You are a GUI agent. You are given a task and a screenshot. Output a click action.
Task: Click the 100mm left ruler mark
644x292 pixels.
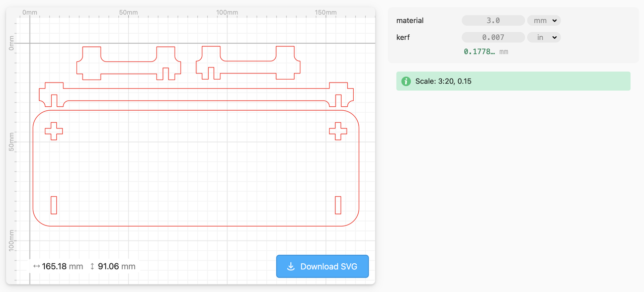tap(12, 241)
